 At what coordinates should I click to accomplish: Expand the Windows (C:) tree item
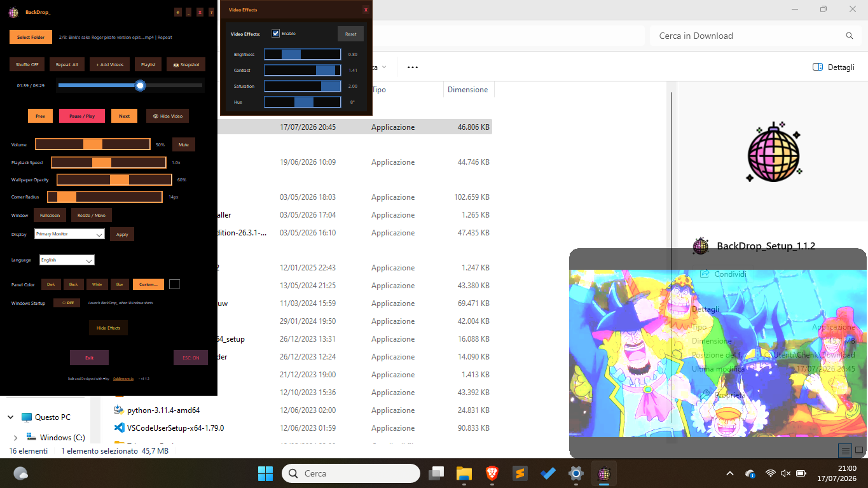(x=16, y=438)
